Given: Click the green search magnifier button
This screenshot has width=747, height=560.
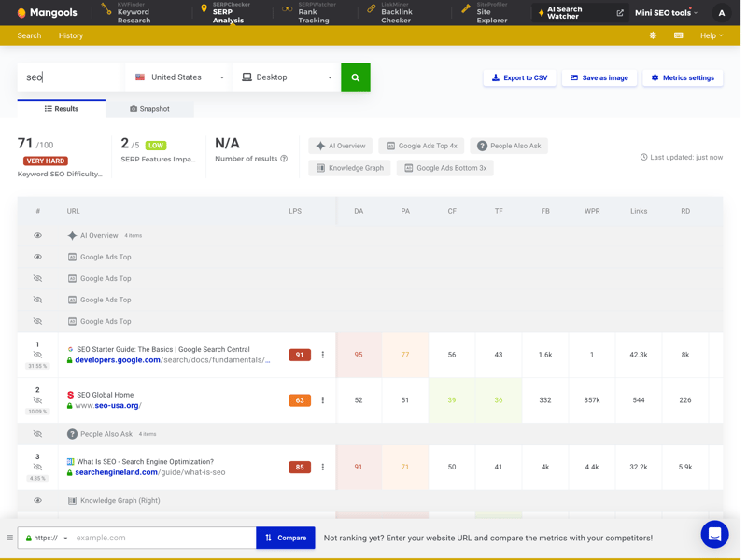Looking at the screenshot, I should point(355,77).
